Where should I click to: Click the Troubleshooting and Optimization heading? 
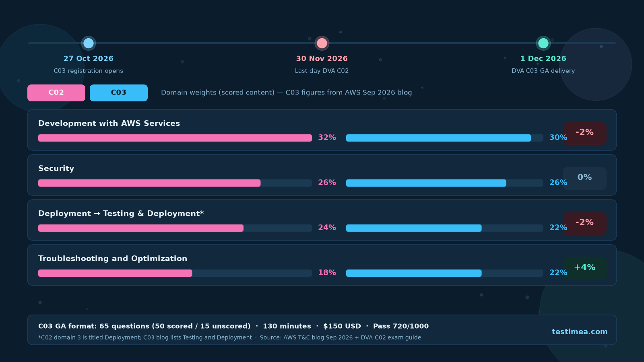point(113,259)
